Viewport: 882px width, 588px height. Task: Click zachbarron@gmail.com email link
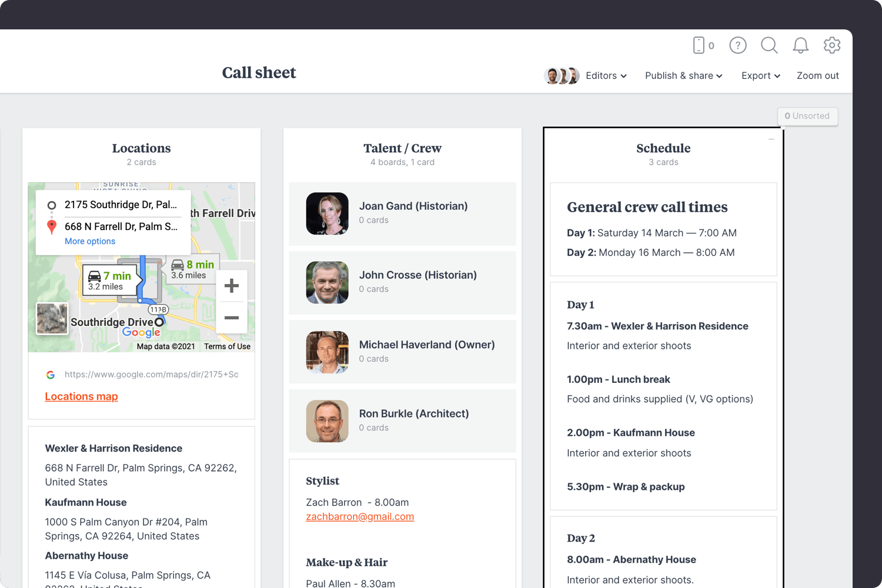click(360, 516)
